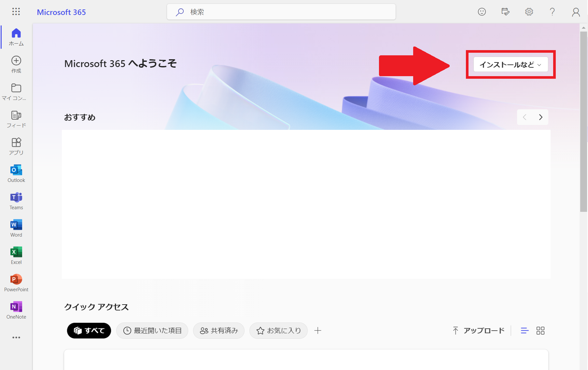The width and height of the screenshot is (588, 370).
Task: Show next recommended items
Action: (x=540, y=117)
